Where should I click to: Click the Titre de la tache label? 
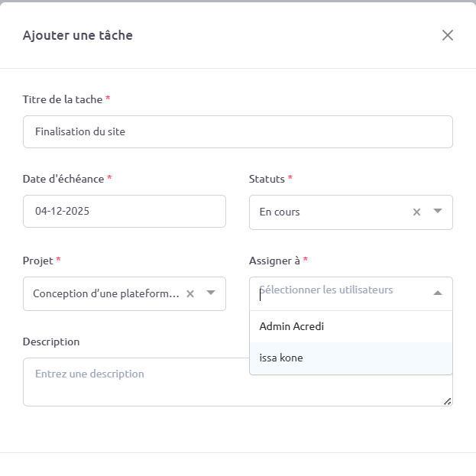(x=63, y=100)
